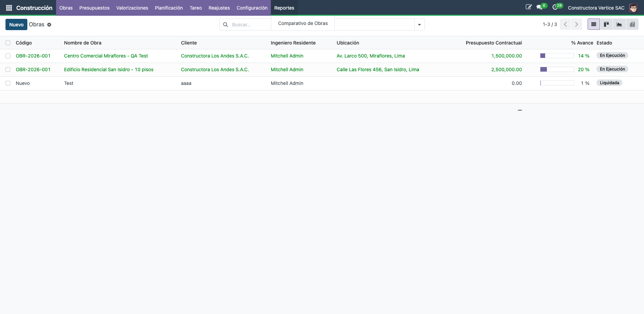Open the activities clock icon
The width and height of the screenshot is (644, 314).
coord(555,7)
